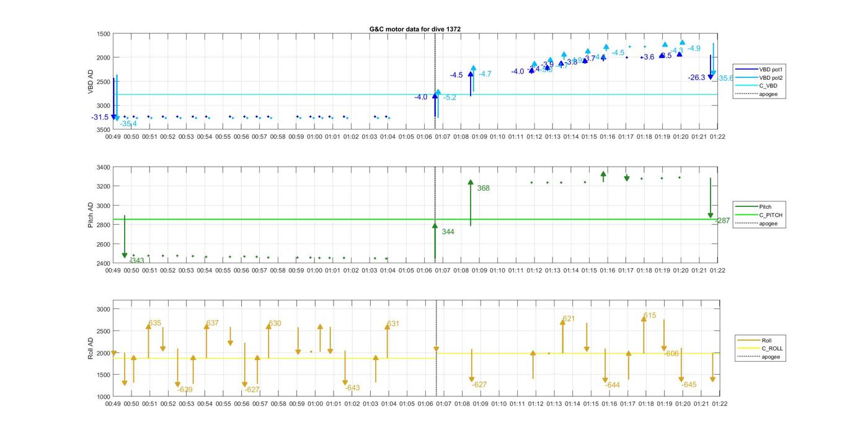Click the "Pitch AD" y-axis label
The image size is (868, 446).
click(91, 215)
